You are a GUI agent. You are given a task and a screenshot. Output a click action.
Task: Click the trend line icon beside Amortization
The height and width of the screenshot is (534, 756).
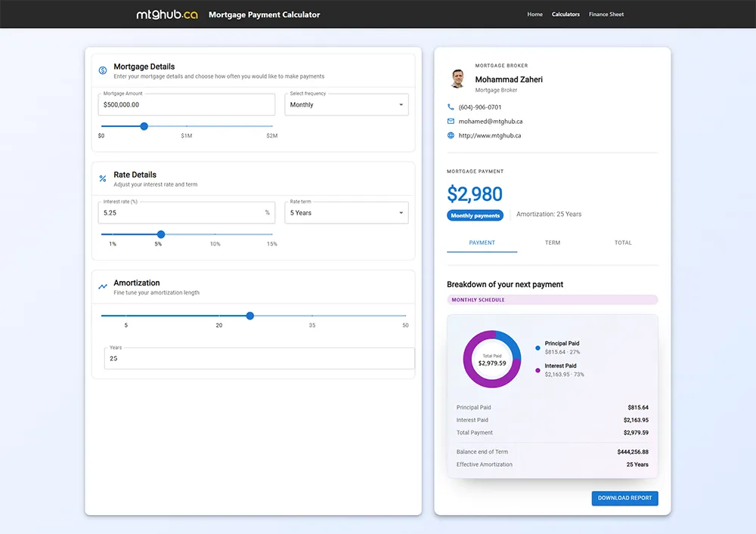point(103,286)
